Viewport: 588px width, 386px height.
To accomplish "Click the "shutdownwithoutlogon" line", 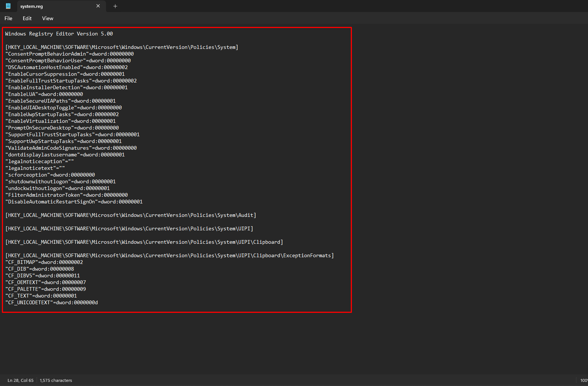I will (x=61, y=181).
